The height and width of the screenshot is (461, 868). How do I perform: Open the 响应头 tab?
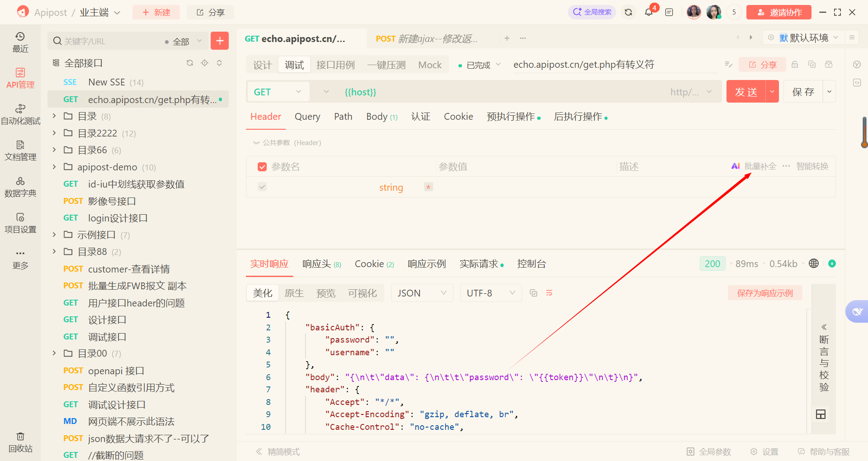click(x=321, y=263)
